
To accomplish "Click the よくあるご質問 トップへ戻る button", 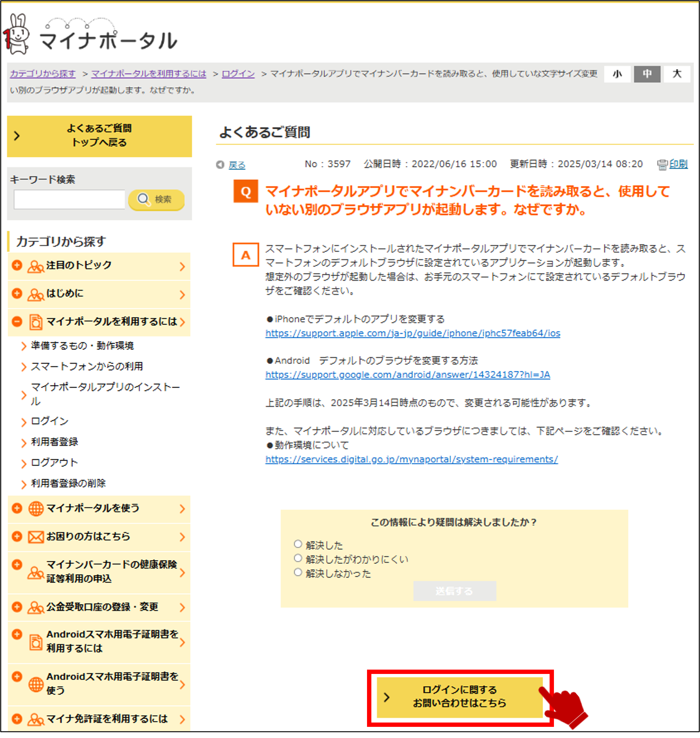I will [x=100, y=136].
